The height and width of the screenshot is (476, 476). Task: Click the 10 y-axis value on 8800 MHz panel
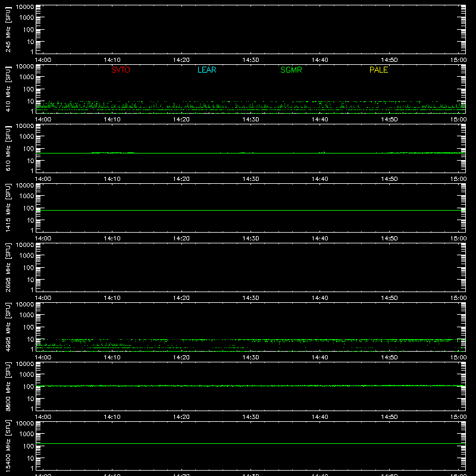[30, 399]
